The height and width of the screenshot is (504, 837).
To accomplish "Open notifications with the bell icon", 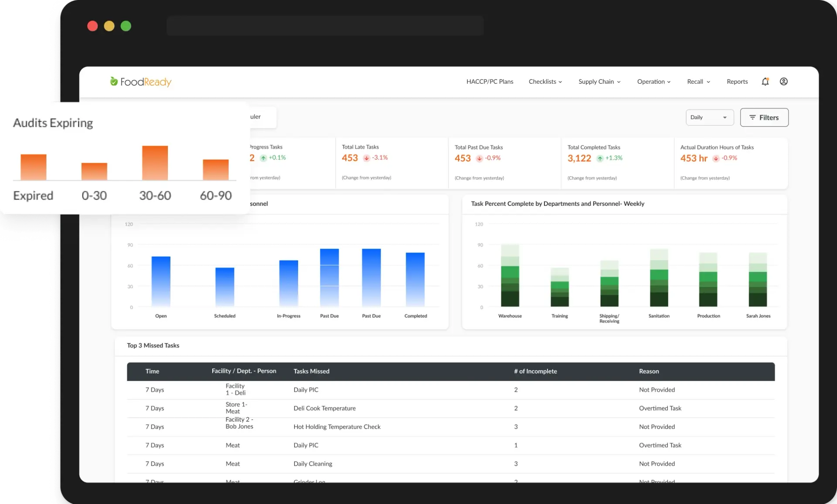I will point(766,82).
